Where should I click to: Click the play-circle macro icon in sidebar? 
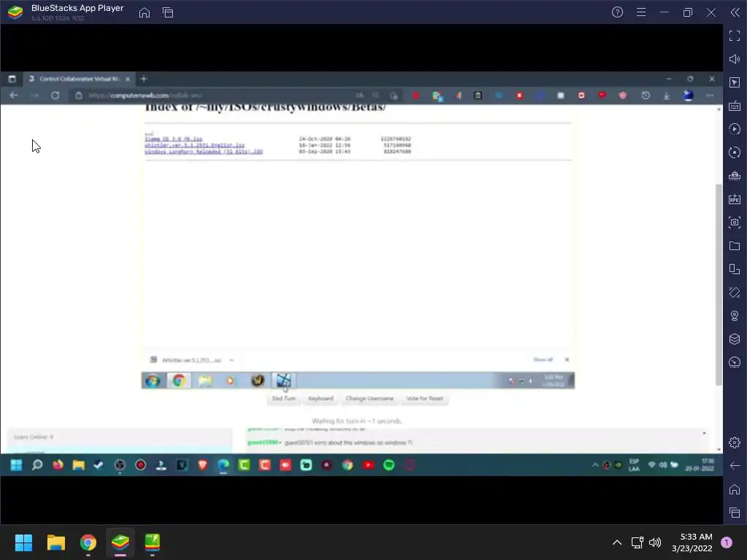735,129
